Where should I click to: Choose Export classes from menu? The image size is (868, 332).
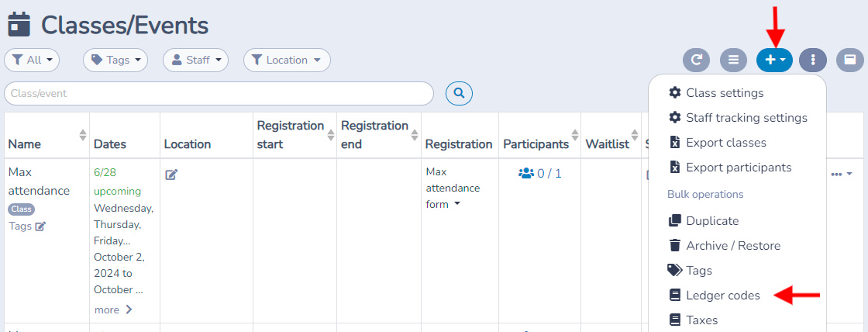coord(718,143)
